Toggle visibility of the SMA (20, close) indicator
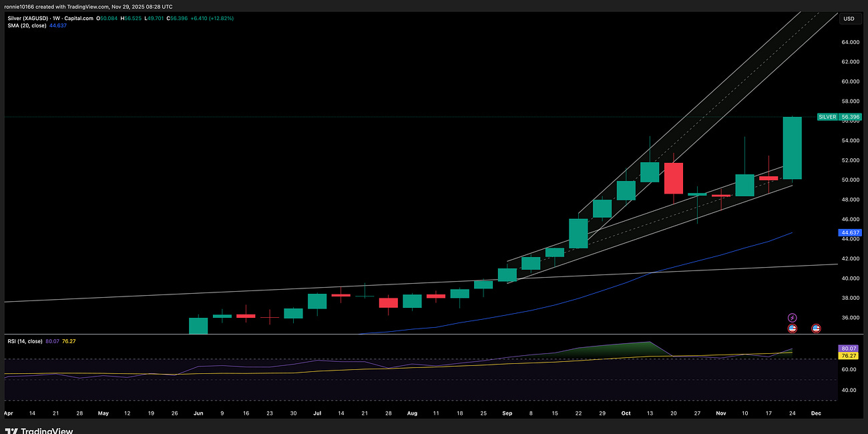The width and height of the screenshot is (868, 434). click(27, 26)
